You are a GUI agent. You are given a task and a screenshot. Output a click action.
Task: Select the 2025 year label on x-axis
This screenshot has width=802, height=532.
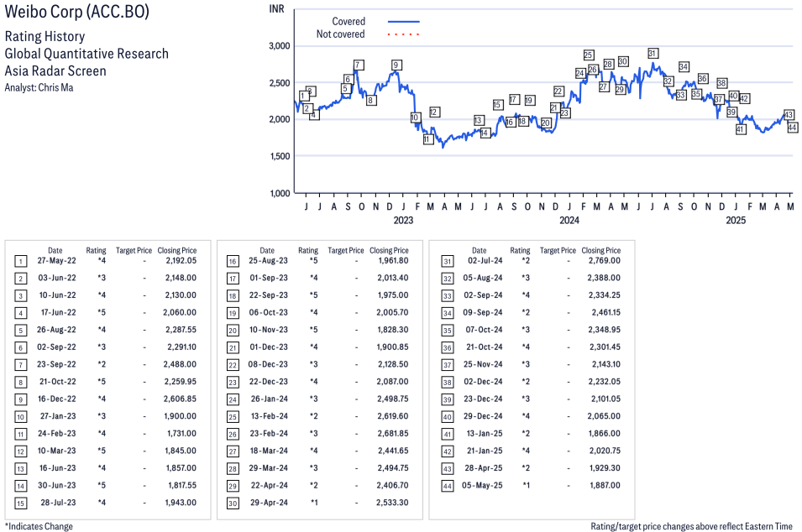point(736,220)
